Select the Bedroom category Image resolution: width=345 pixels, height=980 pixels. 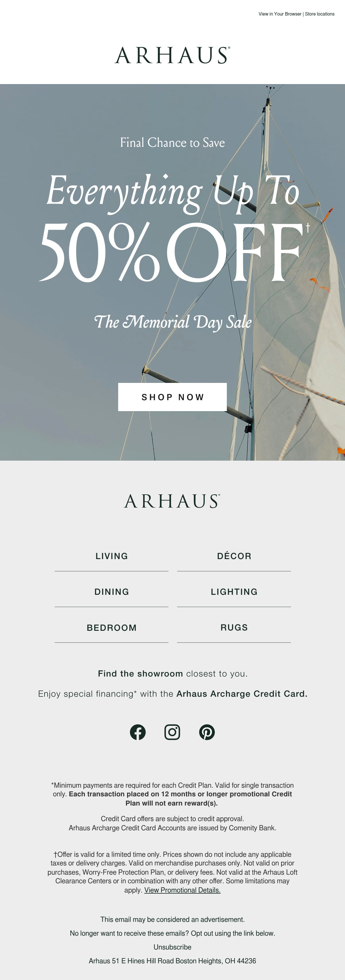click(x=111, y=628)
